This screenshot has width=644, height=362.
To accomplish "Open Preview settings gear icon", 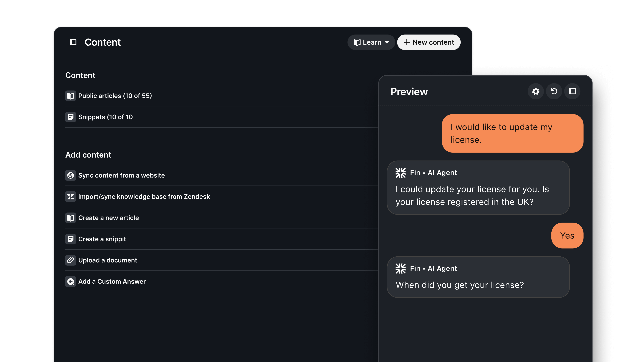I will pos(535,92).
